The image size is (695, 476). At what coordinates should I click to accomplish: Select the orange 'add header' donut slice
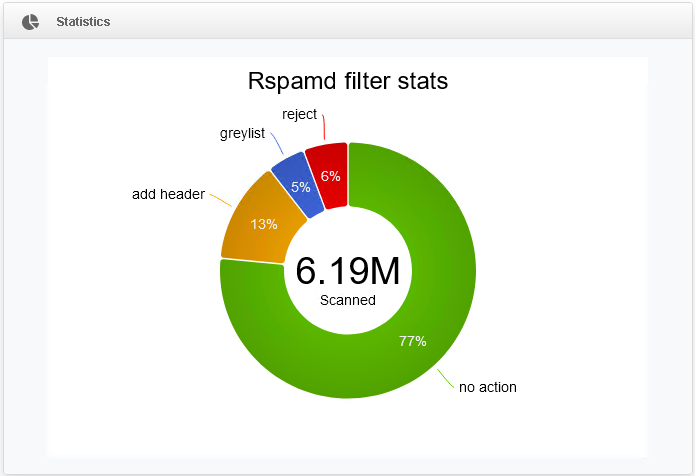coord(250,215)
